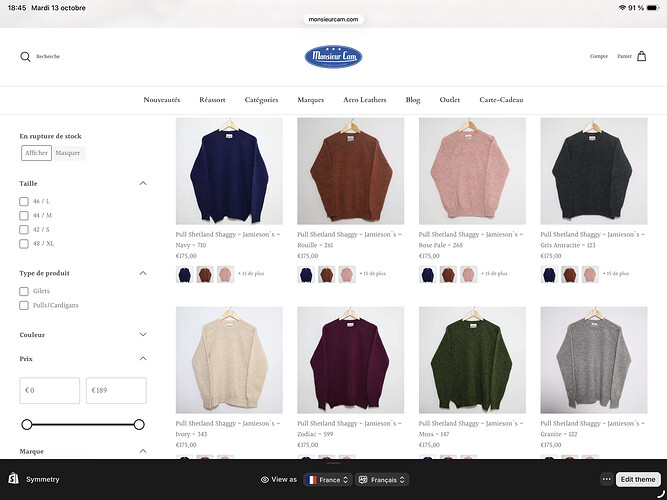Tap the battery indicator in status bar
This screenshot has width=667, height=500.
coord(653,8)
